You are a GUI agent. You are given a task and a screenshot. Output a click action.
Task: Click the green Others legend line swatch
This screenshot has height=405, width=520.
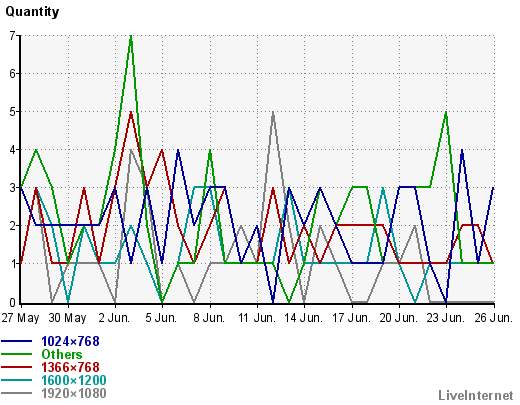(x=16, y=354)
